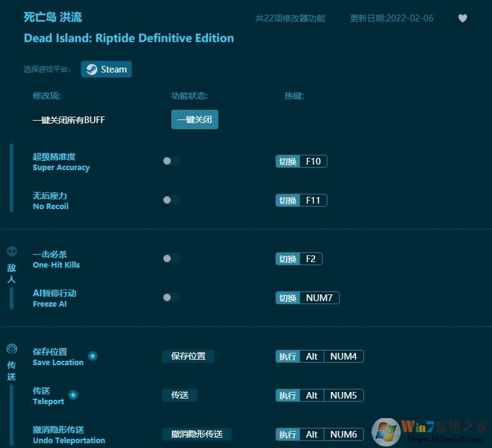Click star badge beside Teleport
This screenshot has width=492, height=448.
73,395
